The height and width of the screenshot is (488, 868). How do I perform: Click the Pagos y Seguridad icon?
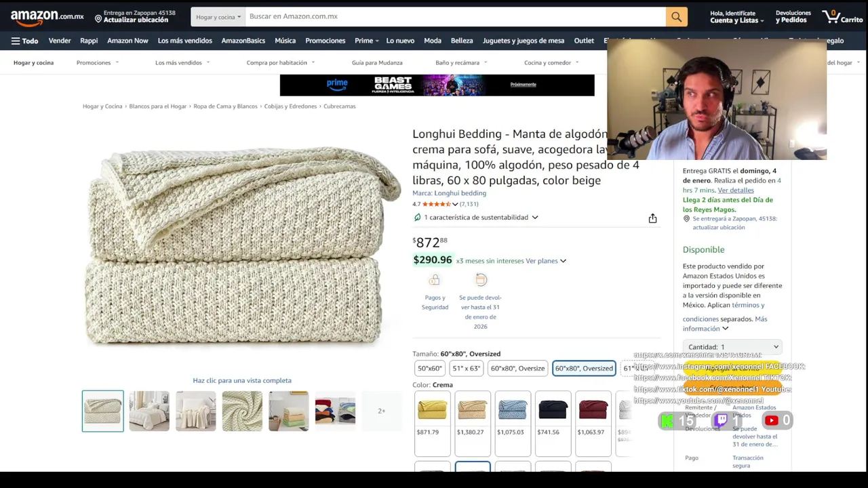[x=435, y=280]
